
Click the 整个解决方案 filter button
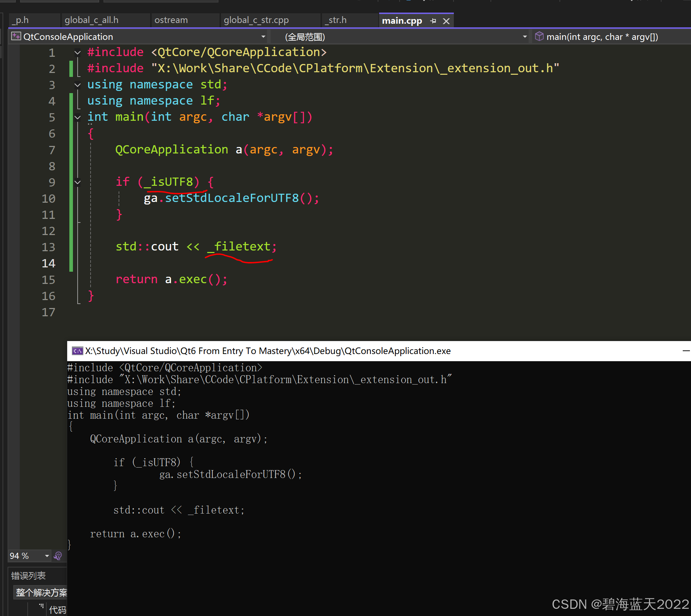click(x=41, y=592)
